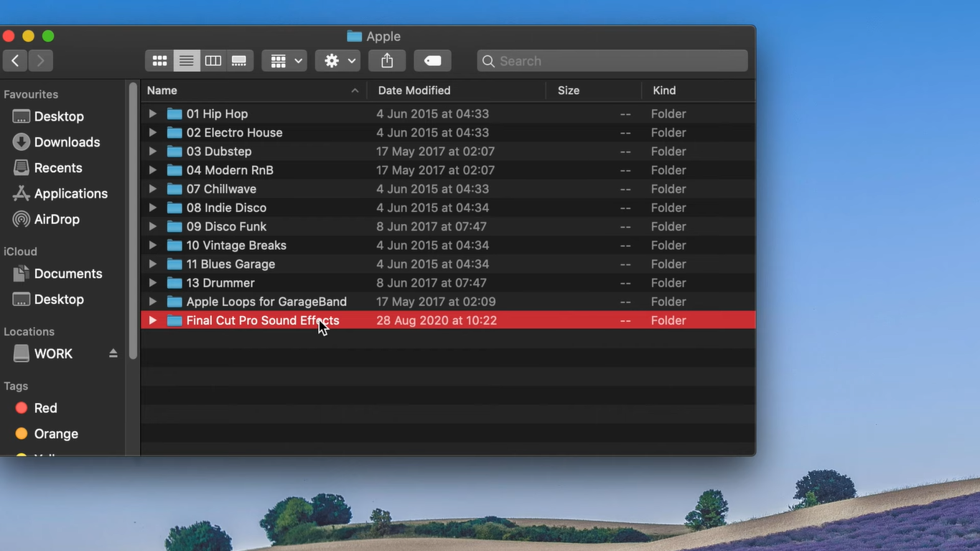Collapse the 13 Drummer disclosure triangle
The image size is (980, 551).
(x=152, y=282)
